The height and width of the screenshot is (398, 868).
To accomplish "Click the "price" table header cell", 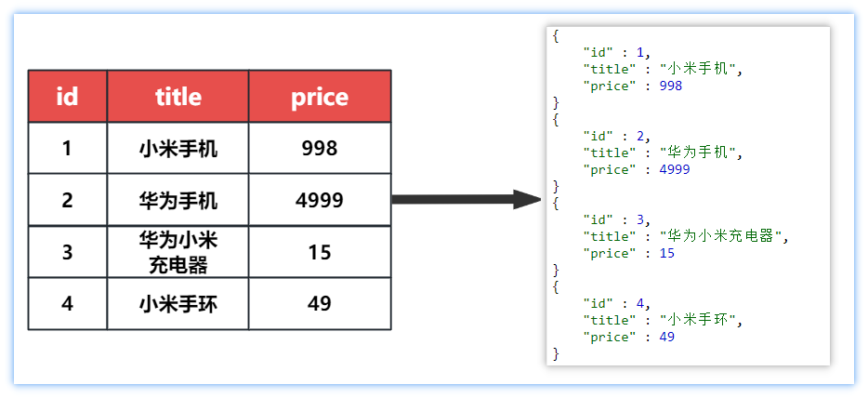I will (320, 96).
